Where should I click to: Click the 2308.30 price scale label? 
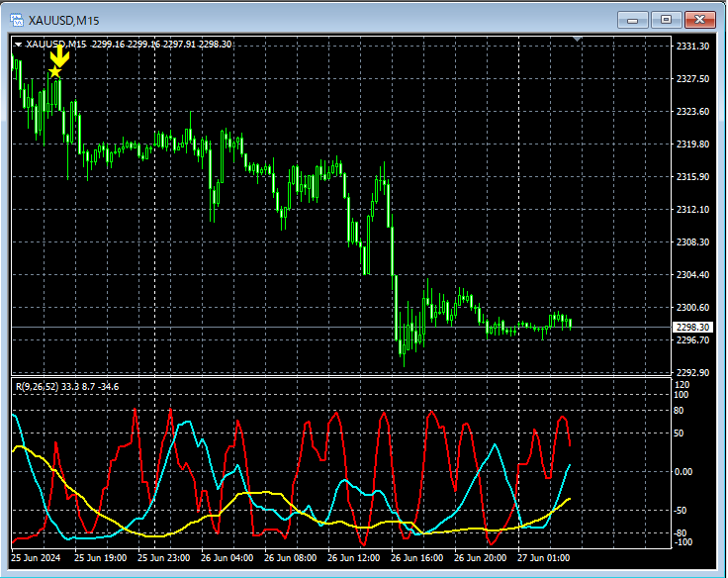point(692,242)
